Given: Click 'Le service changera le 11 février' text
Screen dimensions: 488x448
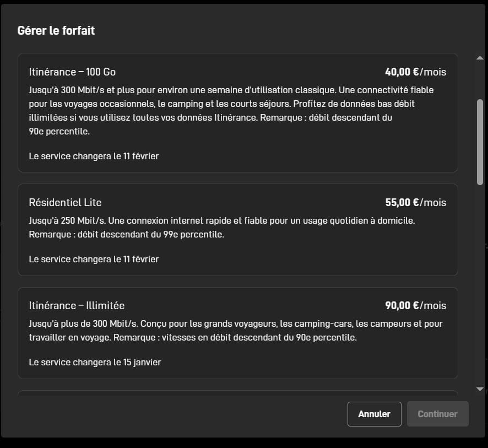Looking at the screenshot, I should [x=94, y=156].
